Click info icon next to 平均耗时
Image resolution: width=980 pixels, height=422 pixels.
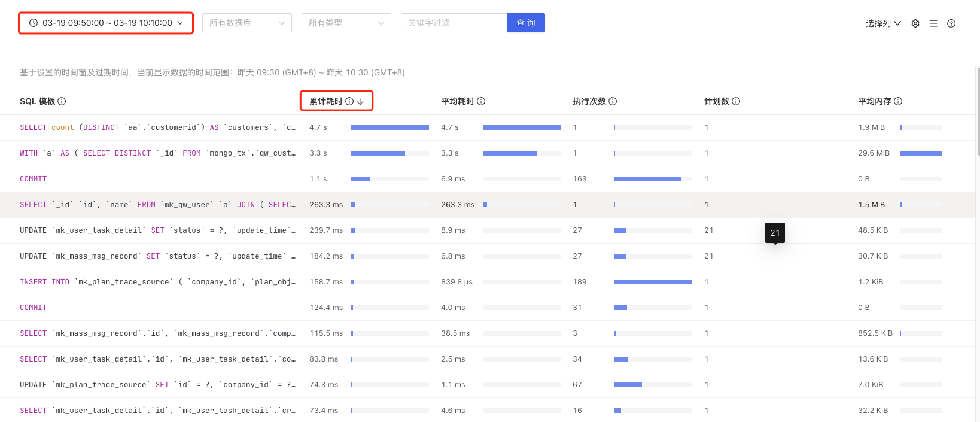481,101
